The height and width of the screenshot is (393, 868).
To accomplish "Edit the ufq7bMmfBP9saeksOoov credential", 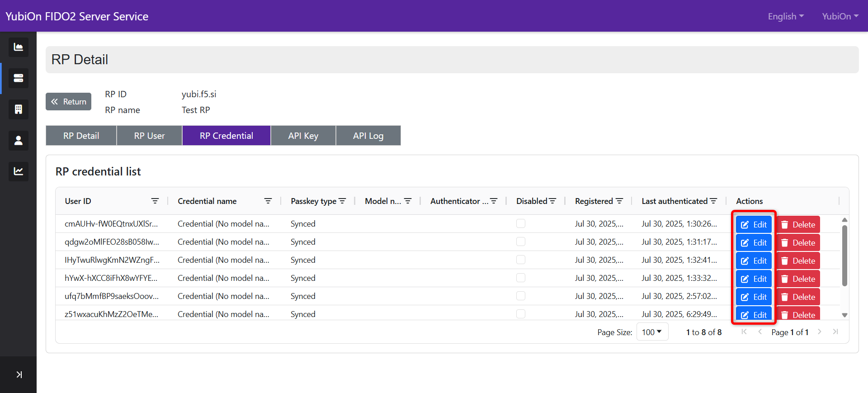I will tap(754, 297).
